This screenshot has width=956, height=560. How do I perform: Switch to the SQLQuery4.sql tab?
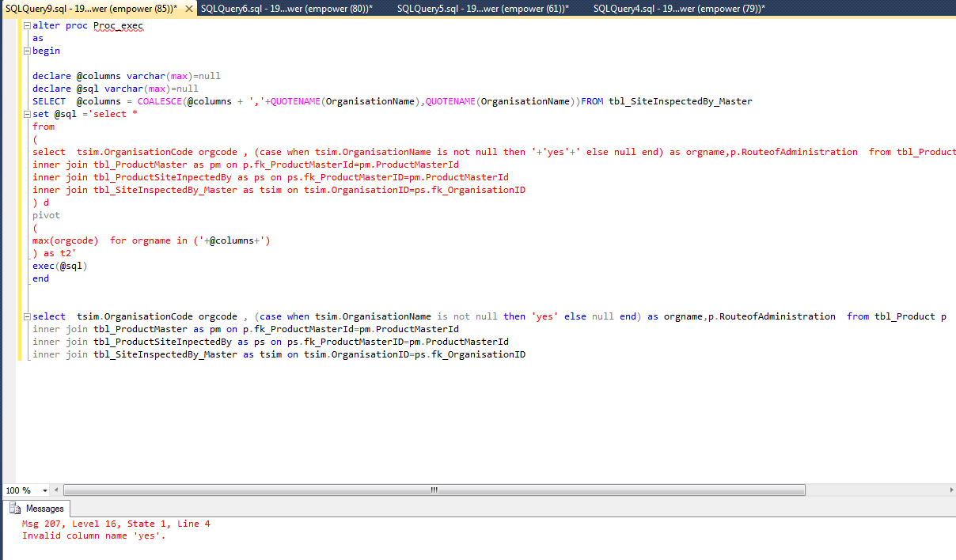click(x=679, y=8)
